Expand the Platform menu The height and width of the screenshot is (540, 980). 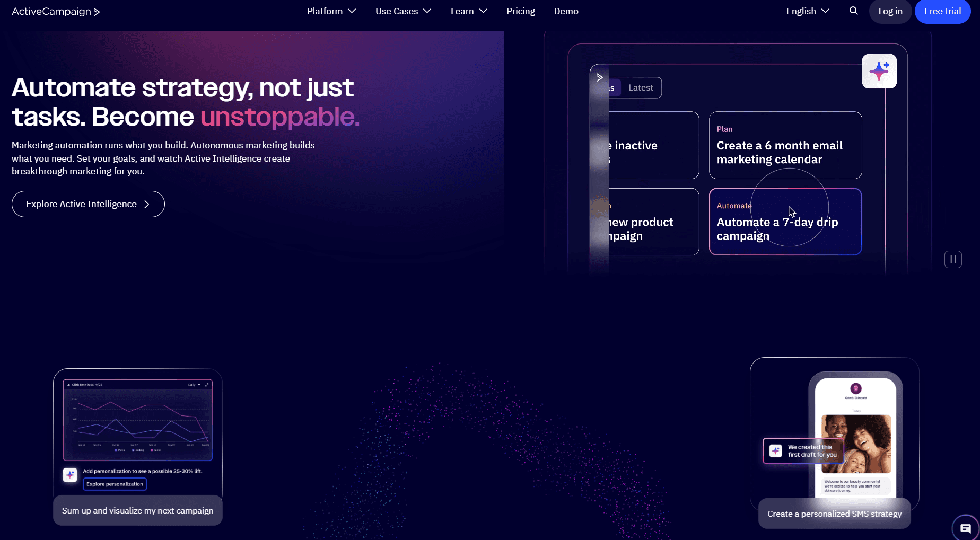tap(331, 11)
